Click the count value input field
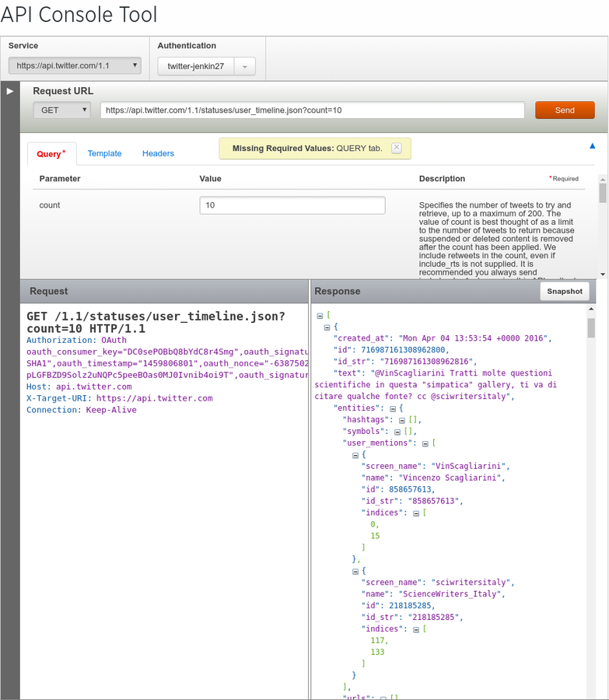Screen dimensions: 609x700 coord(292,205)
